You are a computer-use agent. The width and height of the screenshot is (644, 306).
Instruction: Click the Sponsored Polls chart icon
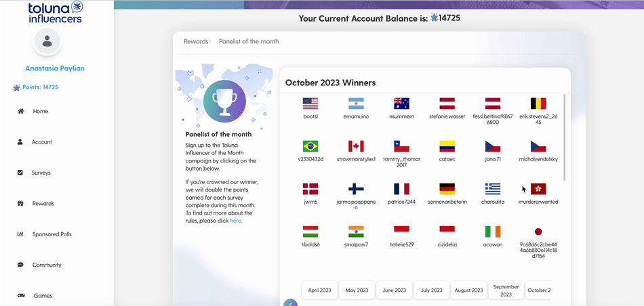coord(20,234)
